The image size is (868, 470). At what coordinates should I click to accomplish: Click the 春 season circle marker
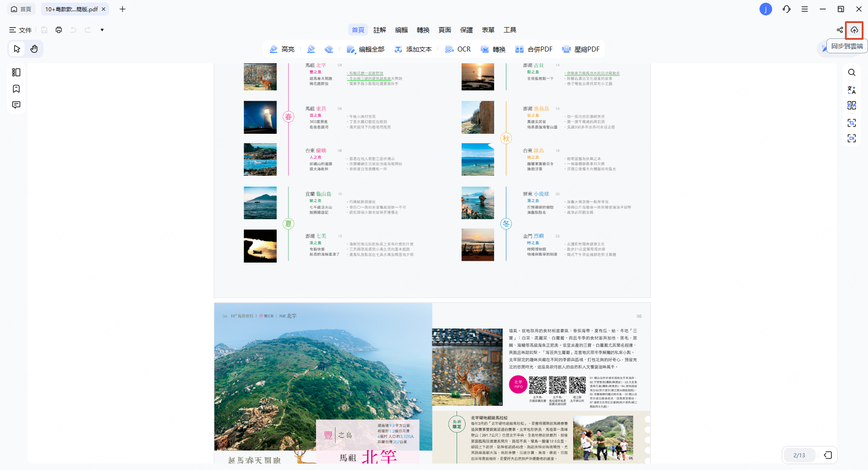(x=288, y=117)
